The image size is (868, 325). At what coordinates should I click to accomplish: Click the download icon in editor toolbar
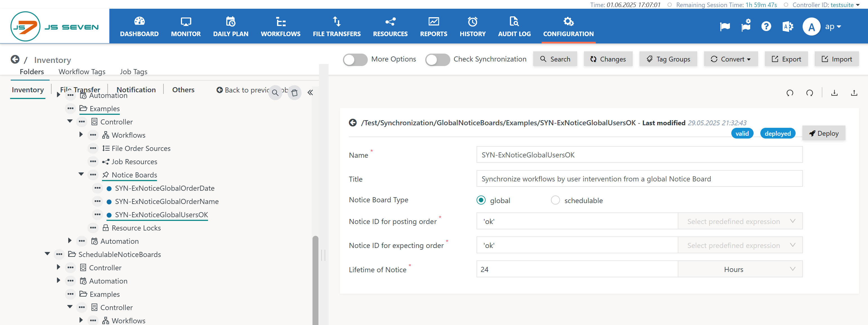(834, 93)
